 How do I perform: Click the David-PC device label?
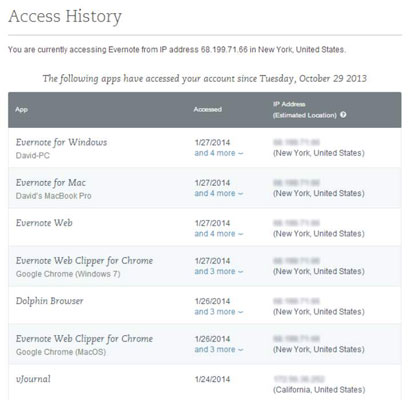pyautogui.click(x=33, y=156)
